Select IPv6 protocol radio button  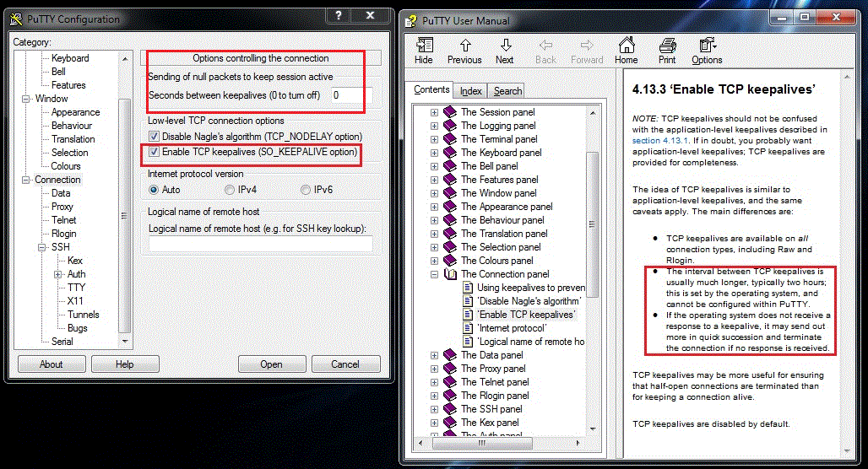point(305,190)
